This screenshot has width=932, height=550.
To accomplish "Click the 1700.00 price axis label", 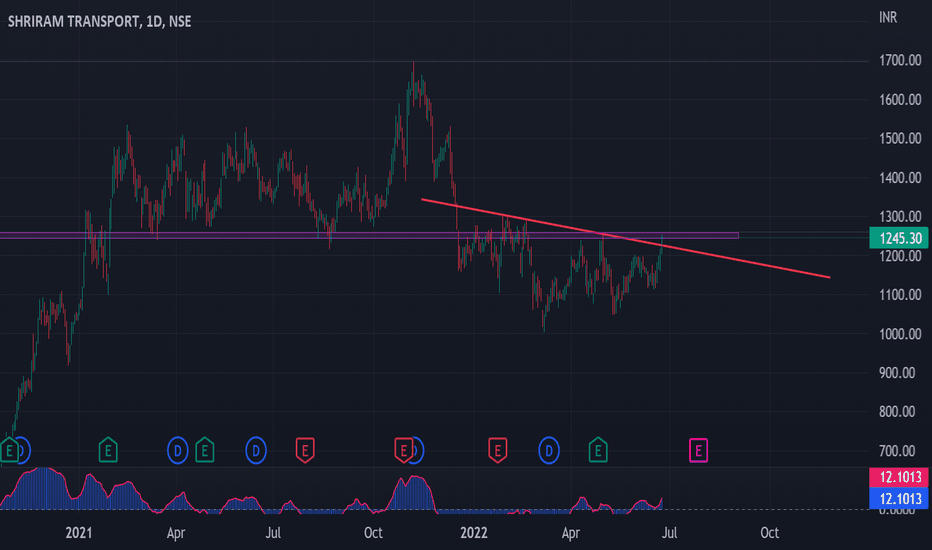I will pos(900,60).
